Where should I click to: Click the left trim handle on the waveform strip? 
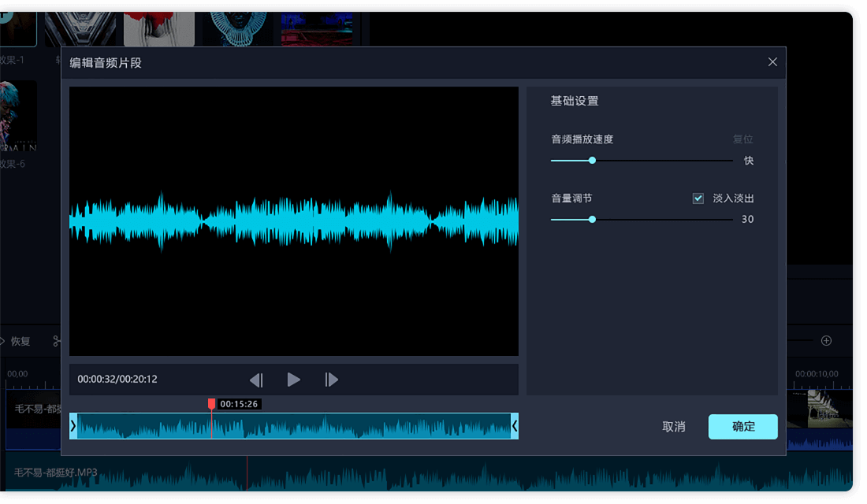pyautogui.click(x=73, y=426)
